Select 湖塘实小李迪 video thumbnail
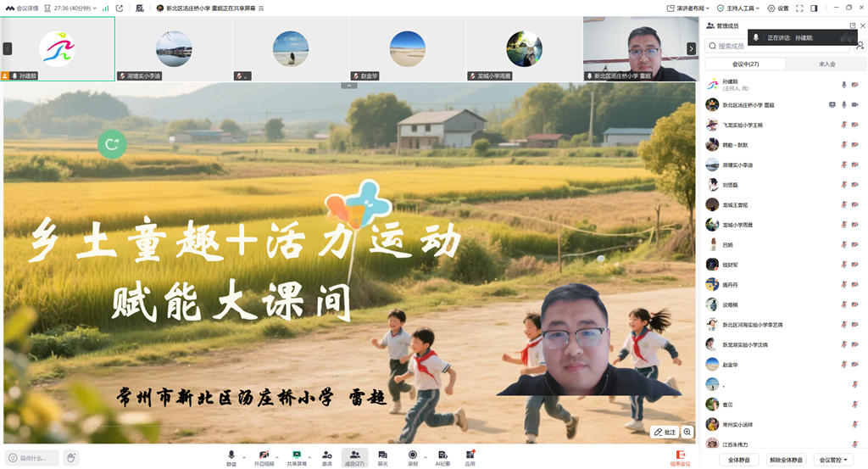868x469 pixels. [174, 48]
